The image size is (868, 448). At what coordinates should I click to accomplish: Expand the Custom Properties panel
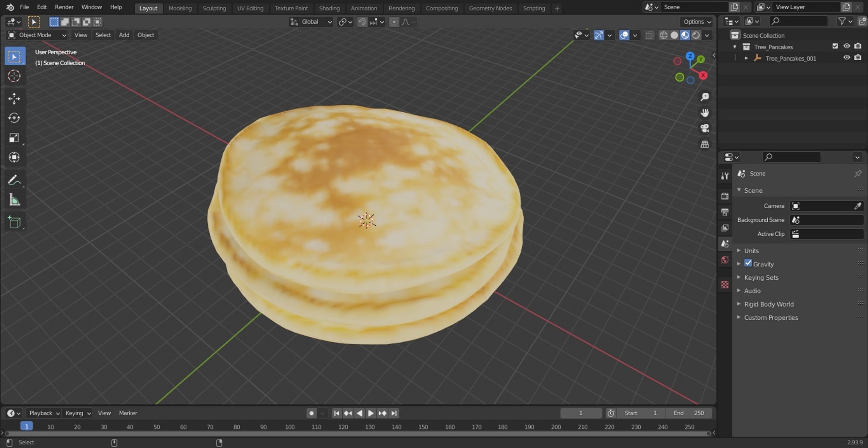coord(771,318)
